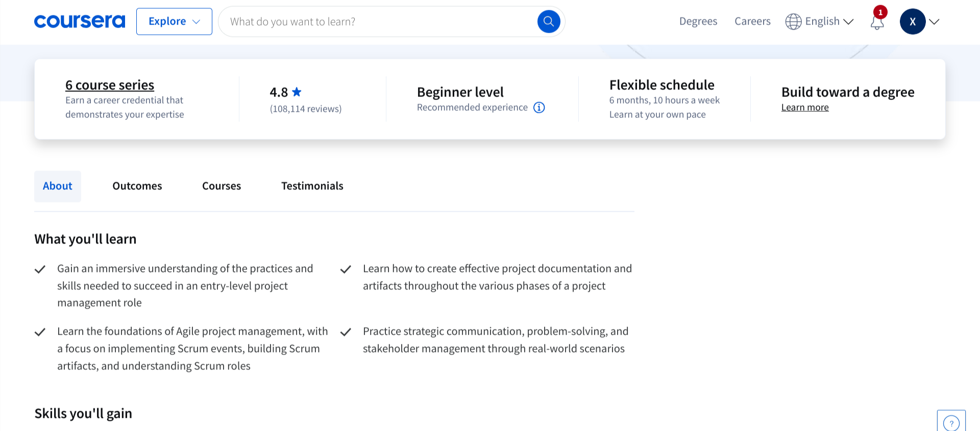Viewport: 980px width, 431px height.
Task: Open the Careers link
Action: click(x=752, y=21)
